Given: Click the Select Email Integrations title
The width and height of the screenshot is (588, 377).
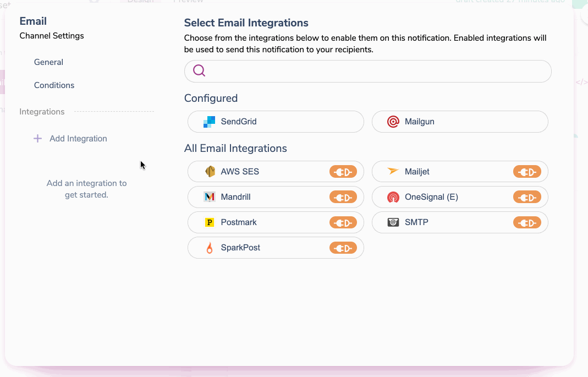Looking at the screenshot, I should pyautogui.click(x=246, y=23).
